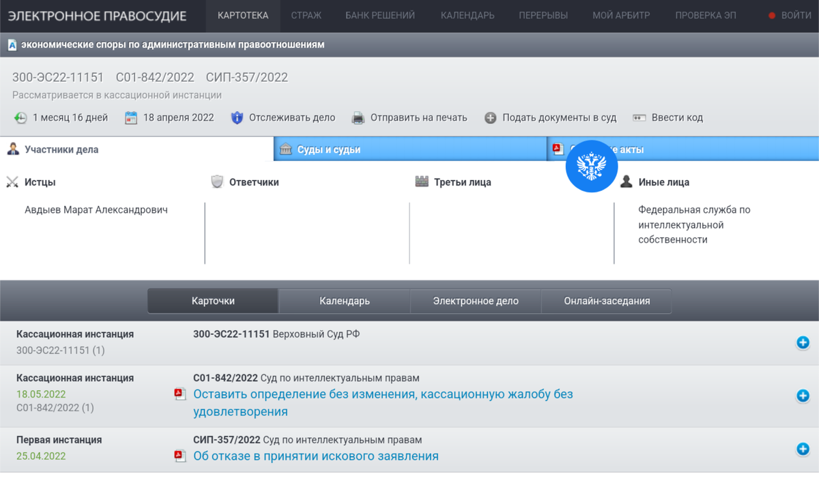Click Отслеживать дело link

click(x=292, y=118)
